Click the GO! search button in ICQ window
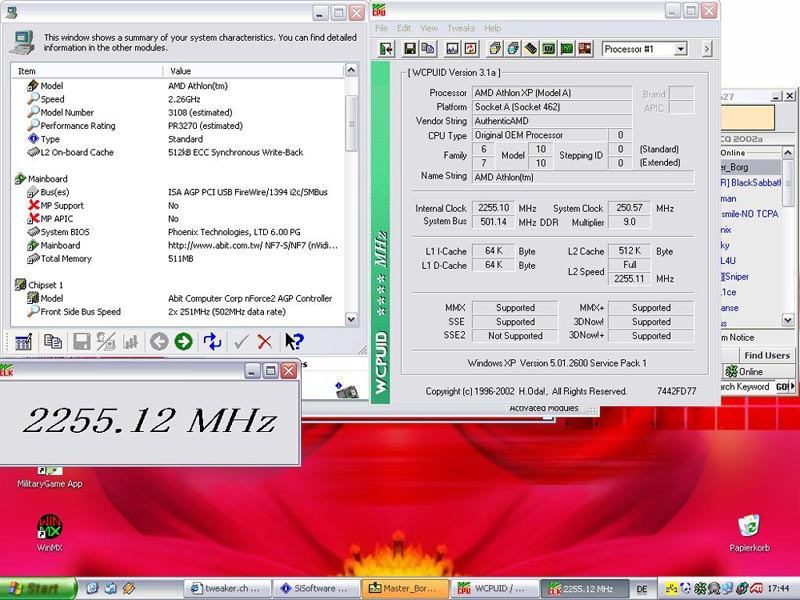The width and height of the screenshot is (800, 600). pyautogui.click(x=783, y=387)
